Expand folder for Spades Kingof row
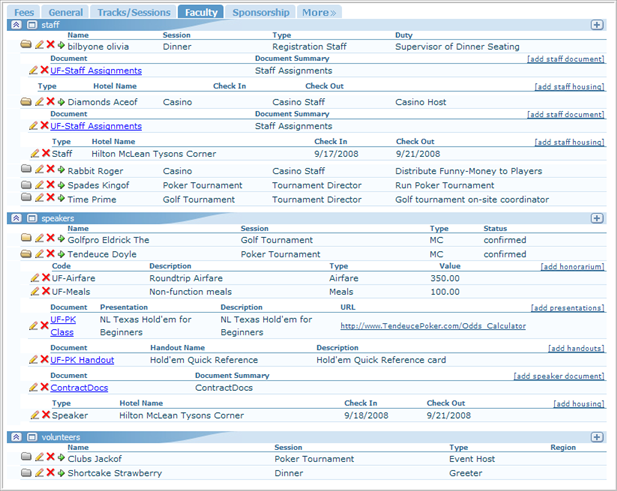617x491 pixels. [x=26, y=185]
